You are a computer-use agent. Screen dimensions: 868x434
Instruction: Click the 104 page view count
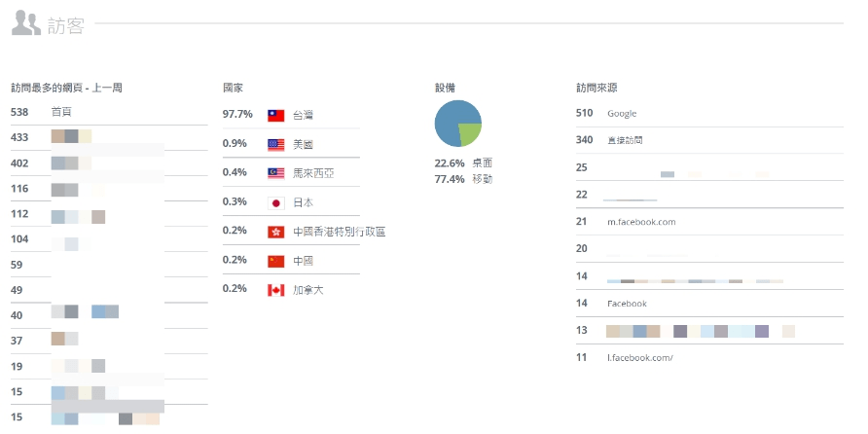coord(19,239)
